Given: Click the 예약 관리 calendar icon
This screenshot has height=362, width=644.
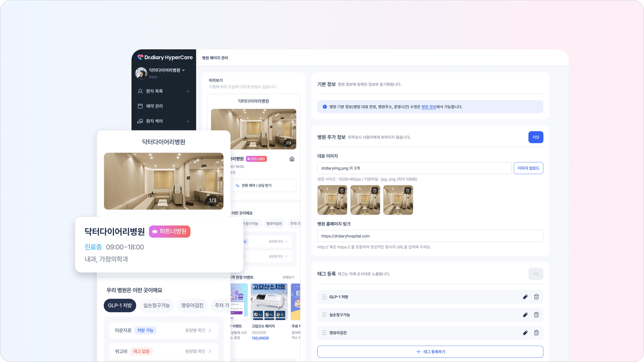Looking at the screenshot, I should tap(140, 106).
